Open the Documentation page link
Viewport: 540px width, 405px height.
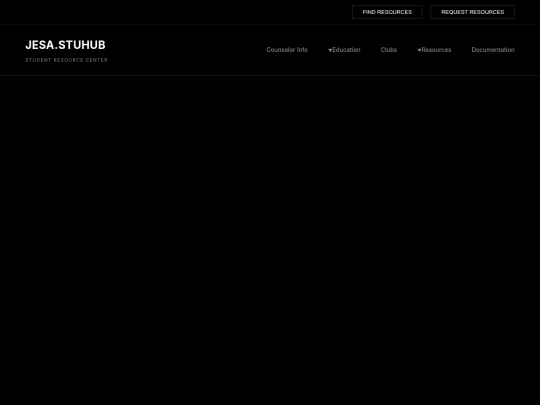[x=493, y=50]
